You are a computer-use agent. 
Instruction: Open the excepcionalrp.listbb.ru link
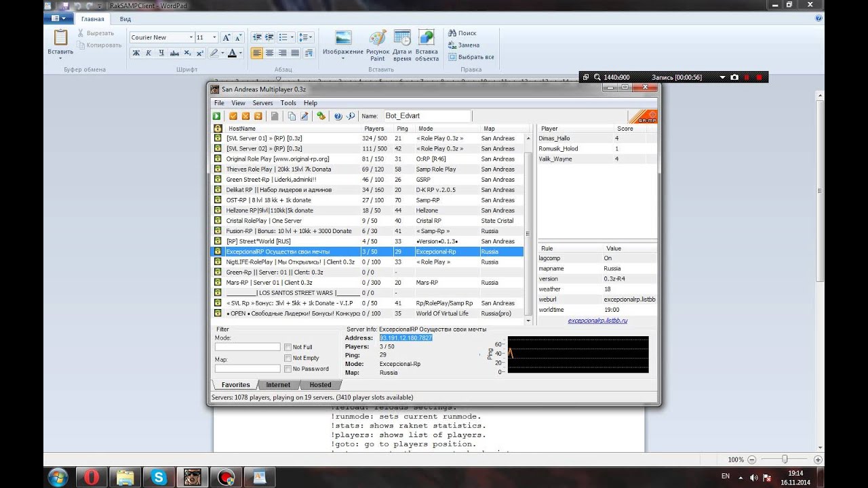tap(597, 321)
